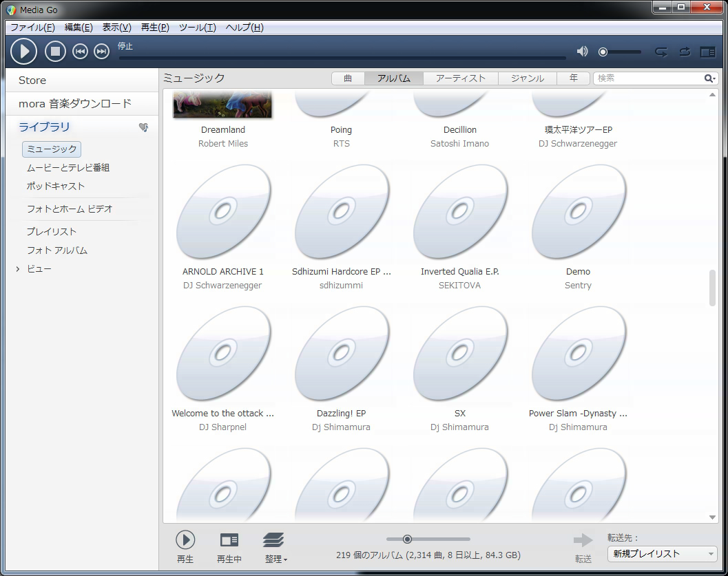Open フォトとホーム ビデオ

(70, 209)
